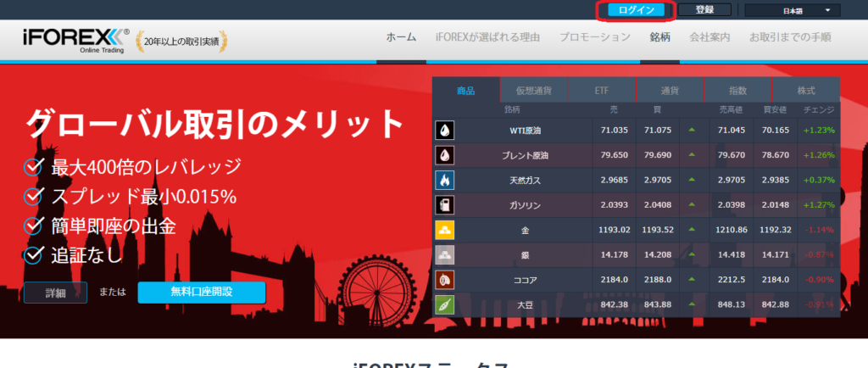Click the green up arrow in WTI原油 row
Screen dimensions: 868x368
click(x=691, y=130)
